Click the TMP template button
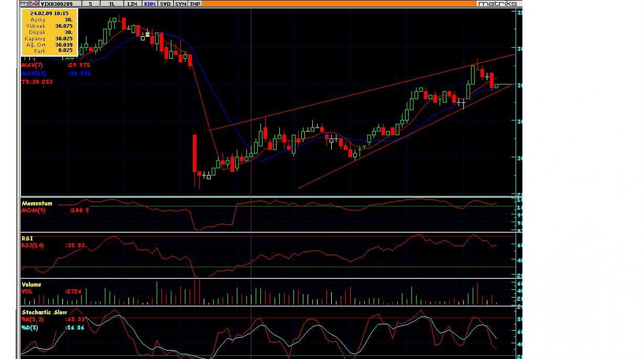Screen dimensions: 644x359 [195, 3]
